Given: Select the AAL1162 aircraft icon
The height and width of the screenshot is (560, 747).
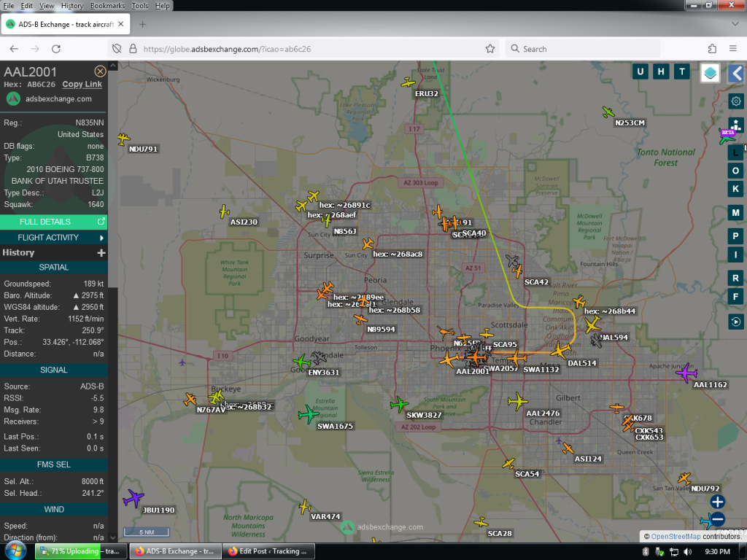Looking at the screenshot, I should tap(686, 373).
